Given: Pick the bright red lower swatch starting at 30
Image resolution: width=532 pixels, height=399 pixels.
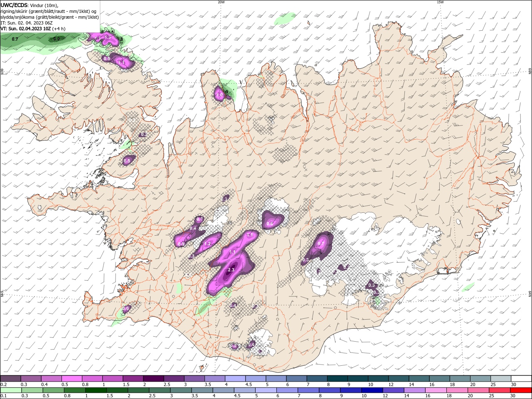Looking at the screenshot, I should pyautogui.click(x=520, y=390).
